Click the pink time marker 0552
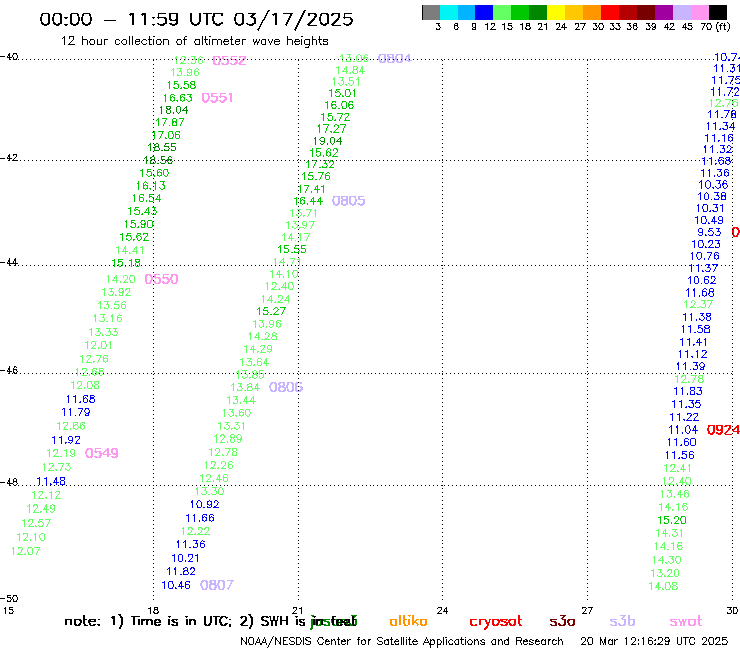The height and width of the screenshot is (650, 740). 229,60
